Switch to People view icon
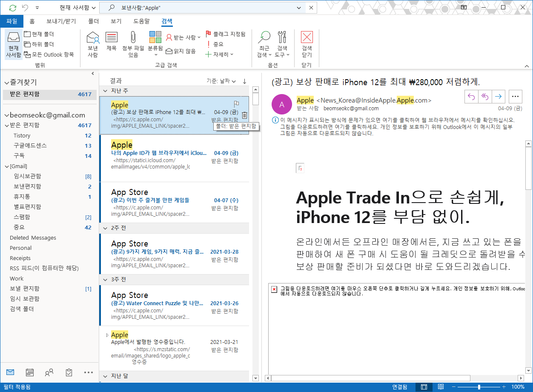This screenshot has width=533, height=392. click(x=49, y=372)
